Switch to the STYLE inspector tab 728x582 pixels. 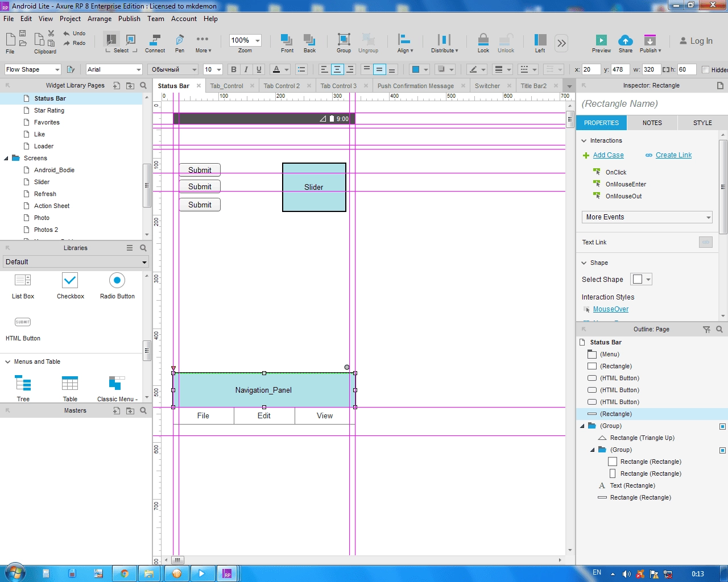[x=702, y=123]
